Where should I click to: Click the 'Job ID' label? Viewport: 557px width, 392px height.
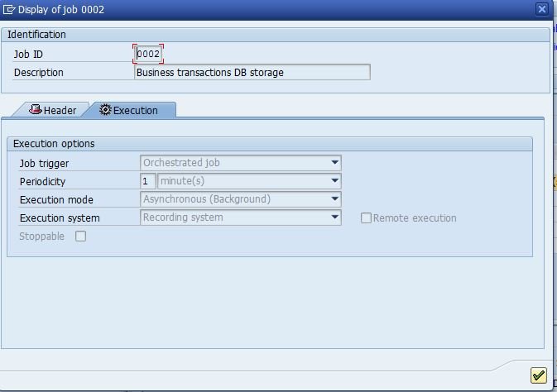[28, 55]
